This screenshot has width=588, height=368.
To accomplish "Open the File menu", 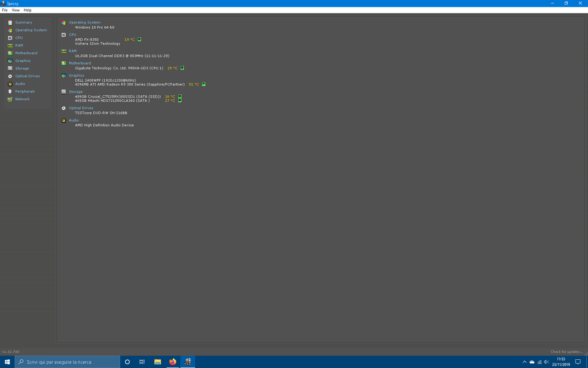I will coord(5,10).
